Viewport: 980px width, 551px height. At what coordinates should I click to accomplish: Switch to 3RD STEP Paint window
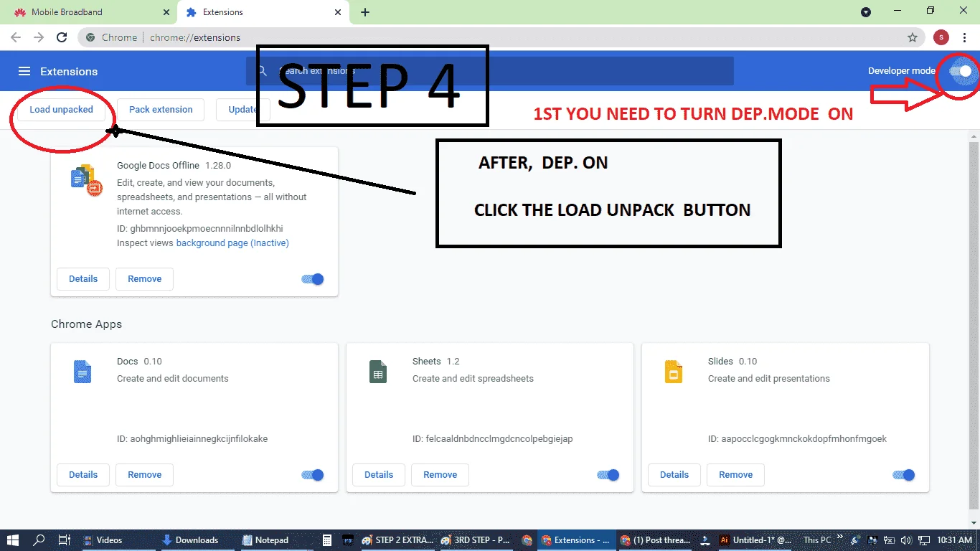point(476,540)
